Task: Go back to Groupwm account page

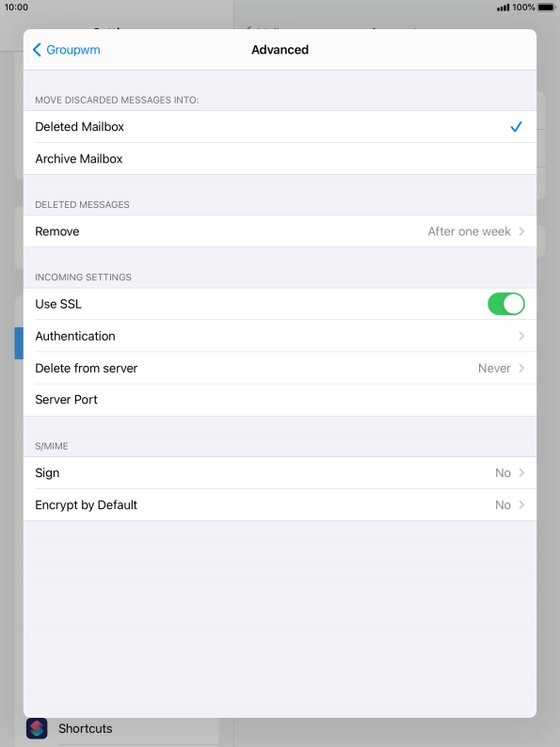Action: coord(66,50)
